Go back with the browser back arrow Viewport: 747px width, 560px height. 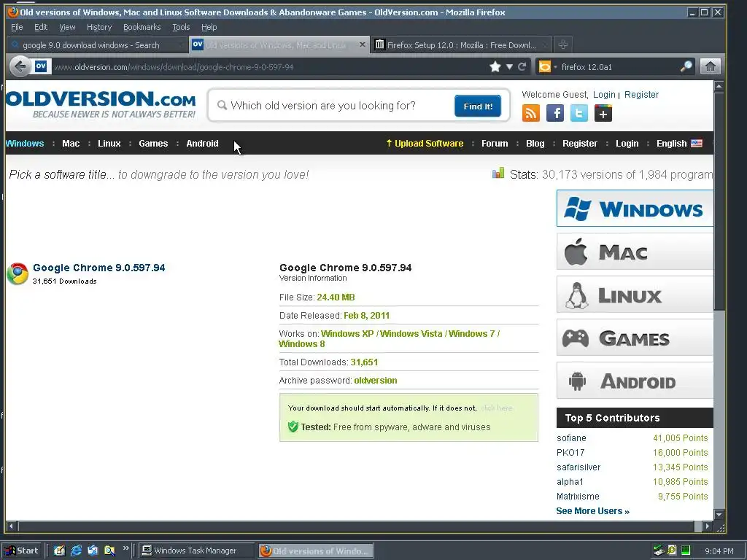(20, 66)
